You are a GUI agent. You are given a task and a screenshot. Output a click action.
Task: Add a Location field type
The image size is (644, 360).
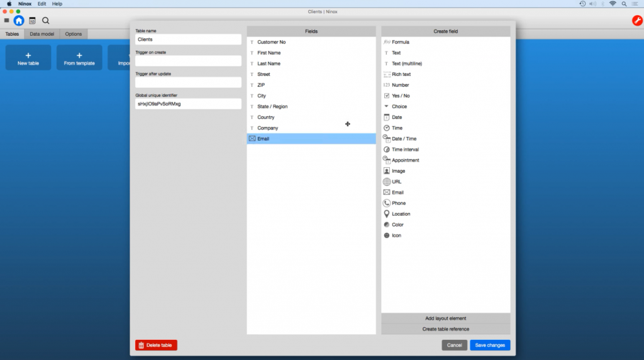tap(401, 214)
